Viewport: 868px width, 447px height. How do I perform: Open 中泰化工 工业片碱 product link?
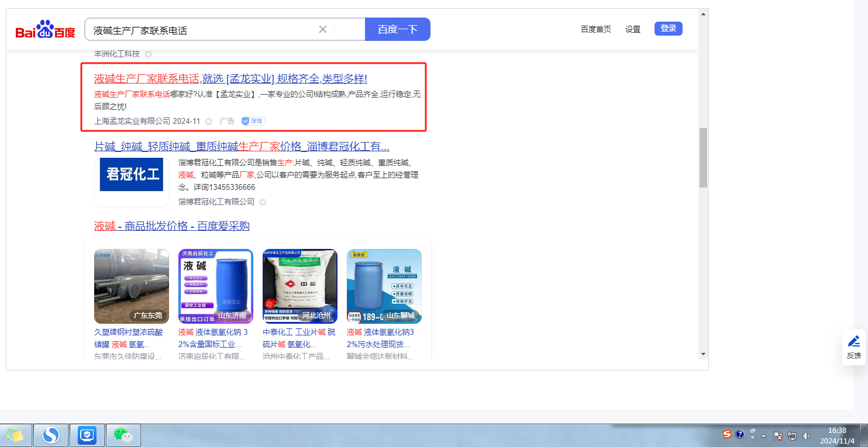[x=300, y=338]
